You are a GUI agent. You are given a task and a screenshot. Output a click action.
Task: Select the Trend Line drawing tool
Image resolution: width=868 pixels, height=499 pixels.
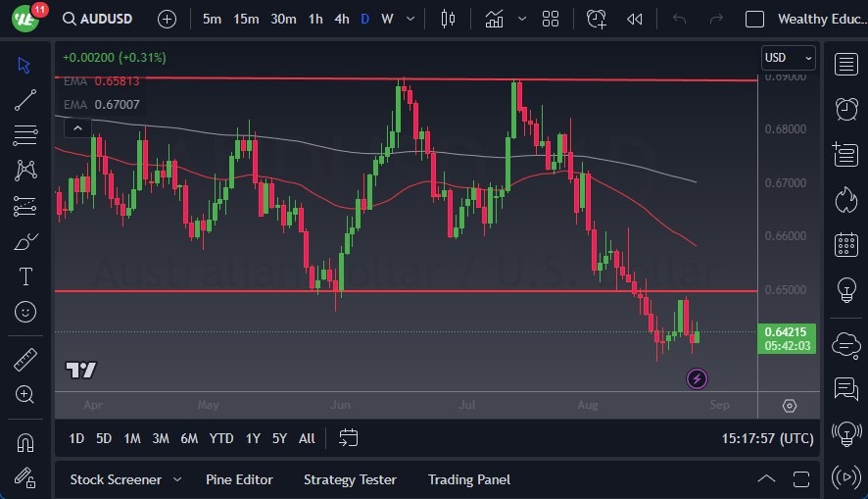click(25, 99)
